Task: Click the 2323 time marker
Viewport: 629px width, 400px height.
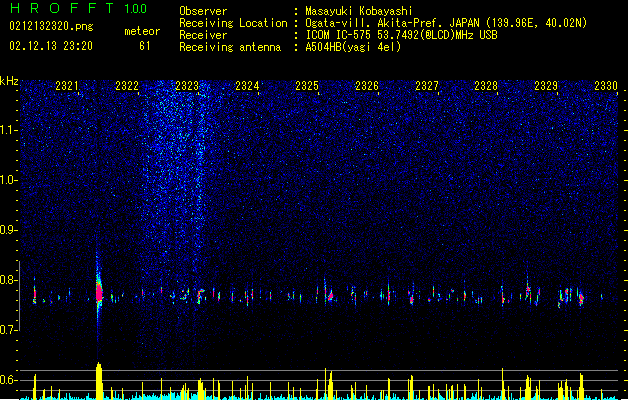Action: click(187, 86)
